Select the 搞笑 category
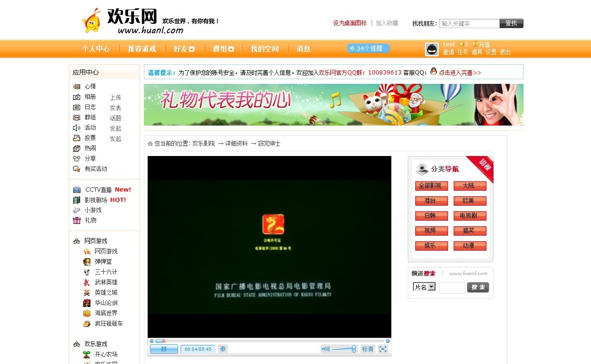The image size is (591, 364). (470, 231)
